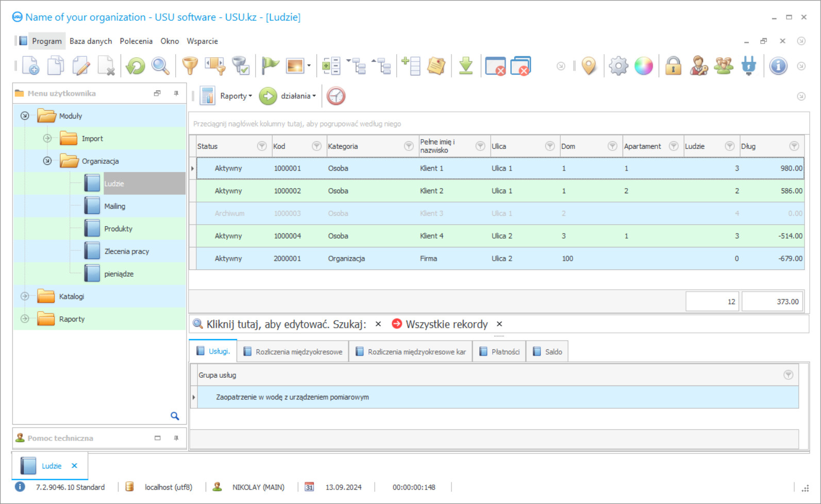Collapse the Moduły tree node
821x504 pixels.
click(x=25, y=116)
